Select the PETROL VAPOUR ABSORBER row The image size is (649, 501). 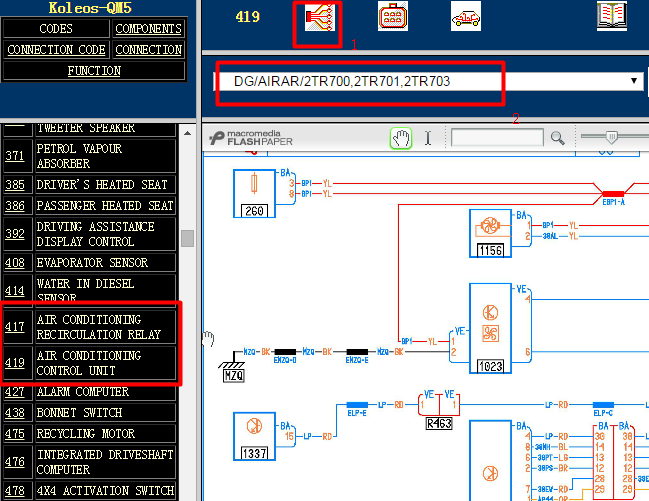point(105,156)
